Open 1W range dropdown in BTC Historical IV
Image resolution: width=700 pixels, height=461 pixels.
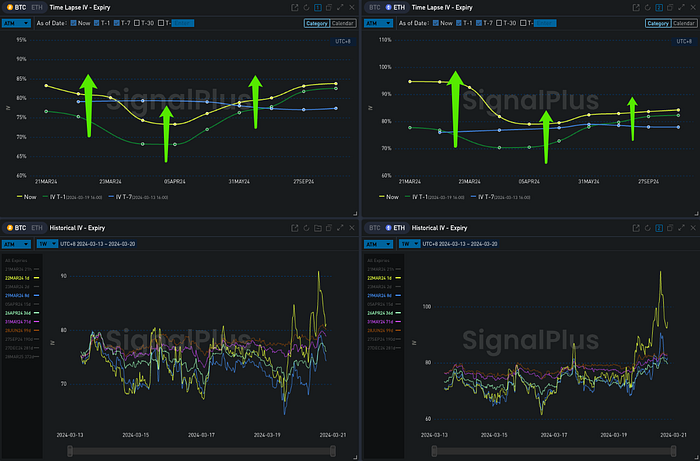pos(47,243)
